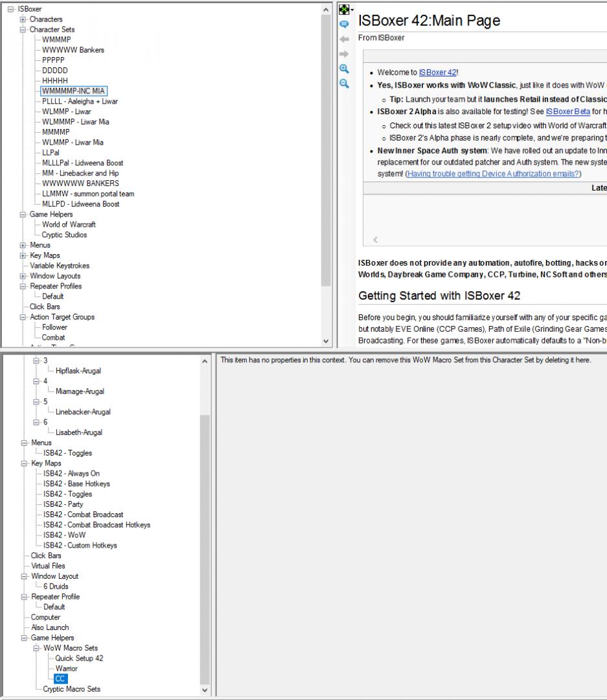Select the Cryptic Macro Sets node
This screenshot has width=607, height=700.
point(71,689)
